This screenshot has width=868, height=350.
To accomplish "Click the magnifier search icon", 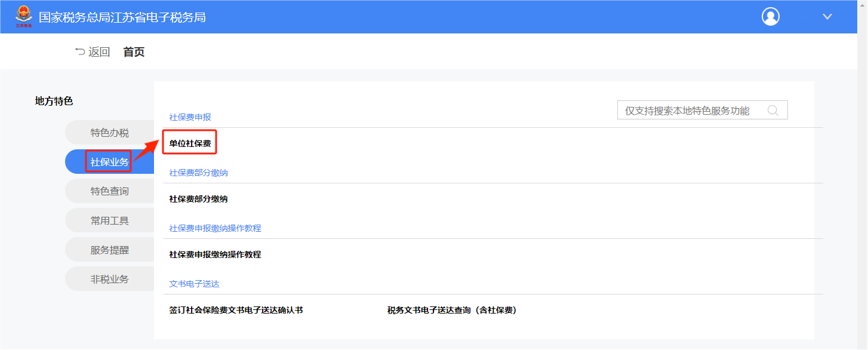I will (x=772, y=110).
